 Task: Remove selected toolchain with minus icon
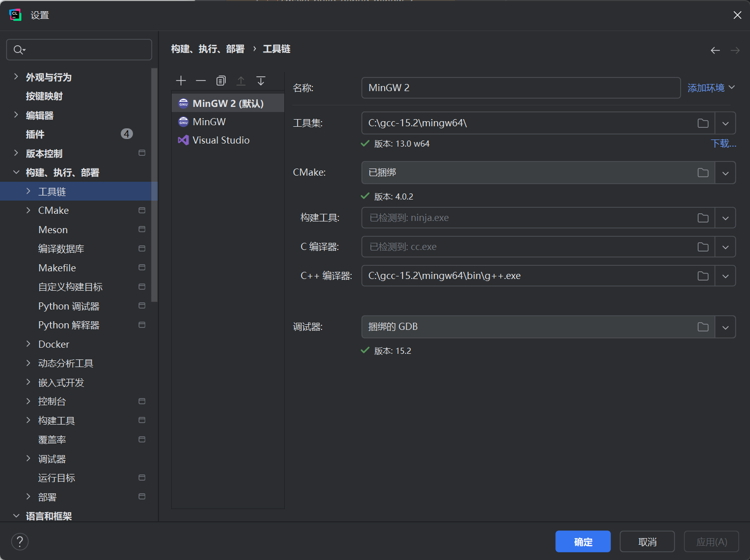[201, 81]
